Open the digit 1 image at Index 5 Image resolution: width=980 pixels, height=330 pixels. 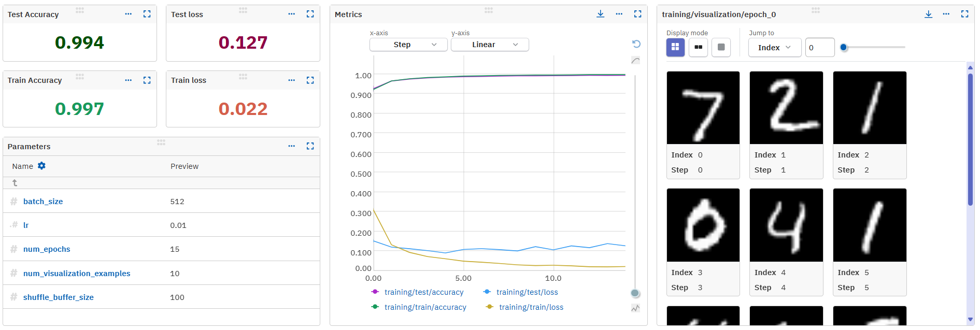coord(870,225)
